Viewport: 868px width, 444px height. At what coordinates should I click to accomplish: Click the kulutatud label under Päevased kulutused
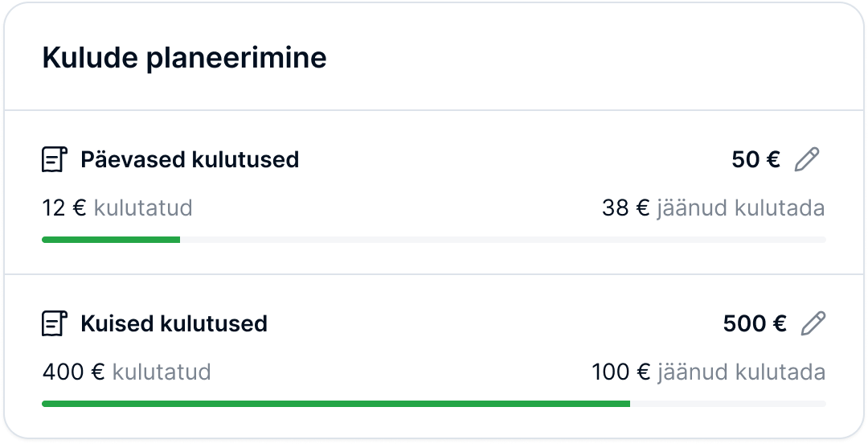point(143,208)
